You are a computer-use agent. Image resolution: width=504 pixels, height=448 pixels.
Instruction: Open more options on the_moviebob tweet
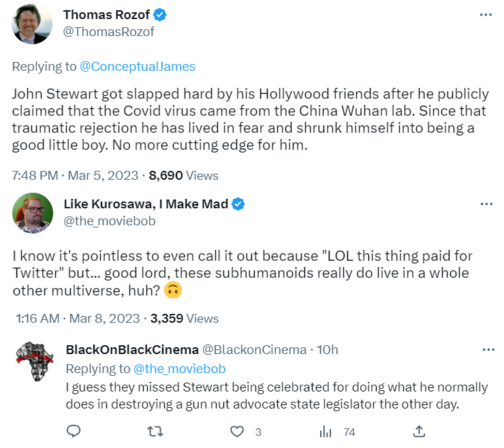(x=486, y=204)
